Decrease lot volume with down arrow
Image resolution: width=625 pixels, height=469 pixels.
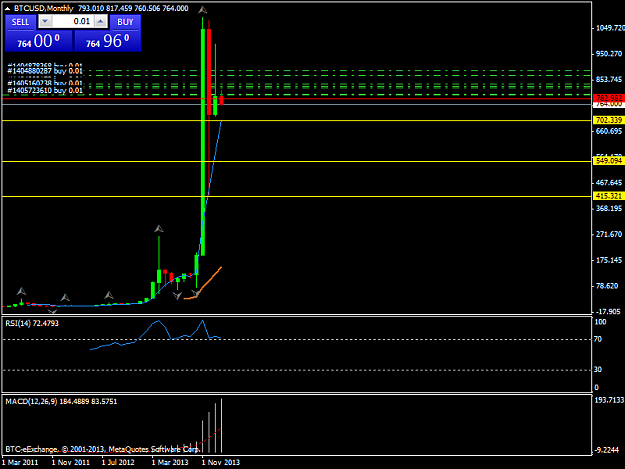[45, 22]
